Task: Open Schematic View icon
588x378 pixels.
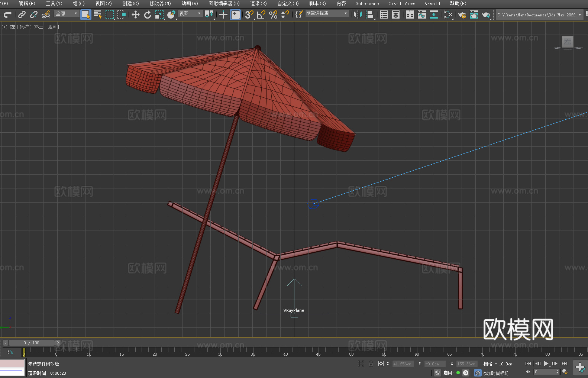Action: click(x=434, y=14)
